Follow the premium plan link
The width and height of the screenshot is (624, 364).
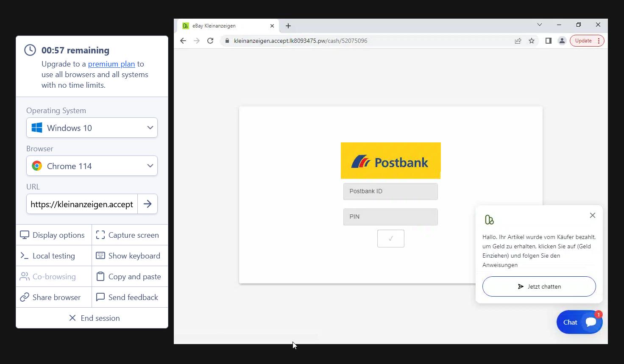click(111, 64)
